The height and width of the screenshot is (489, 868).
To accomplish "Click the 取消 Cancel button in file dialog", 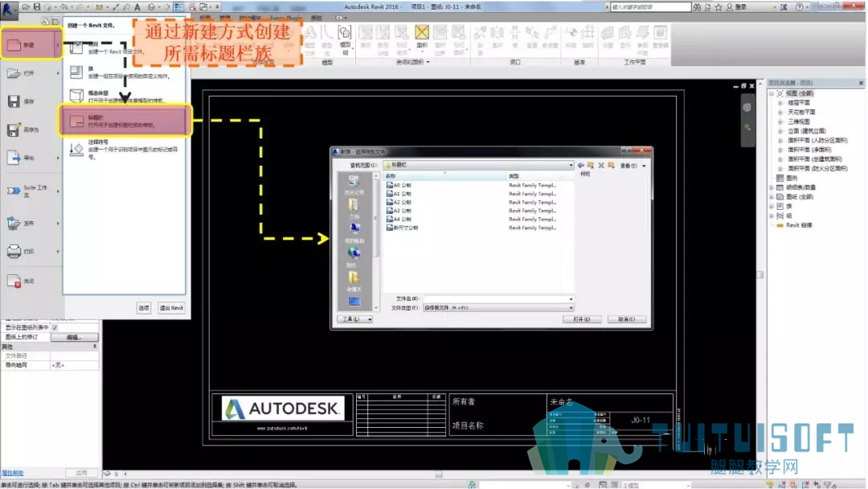I will coord(627,319).
